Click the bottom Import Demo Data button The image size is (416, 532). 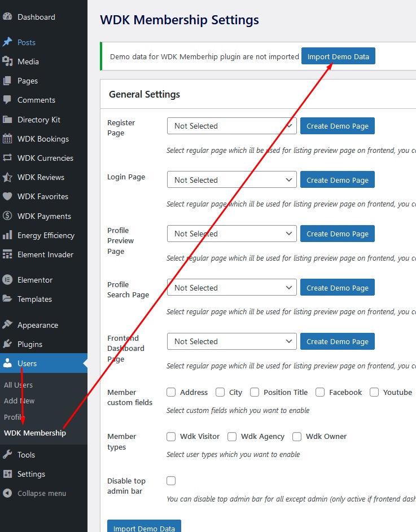[x=144, y=526]
